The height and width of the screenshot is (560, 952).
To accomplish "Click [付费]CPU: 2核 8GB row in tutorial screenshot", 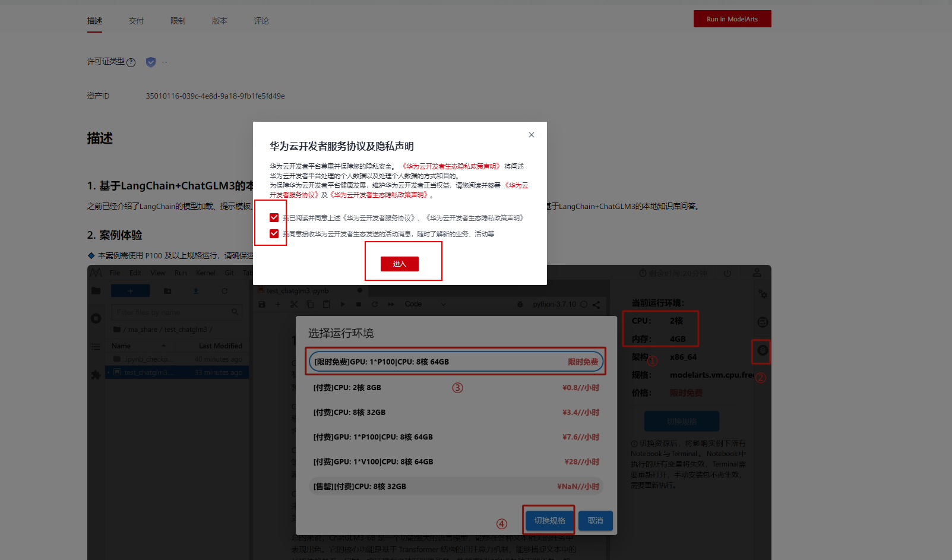I will click(456, 388).
